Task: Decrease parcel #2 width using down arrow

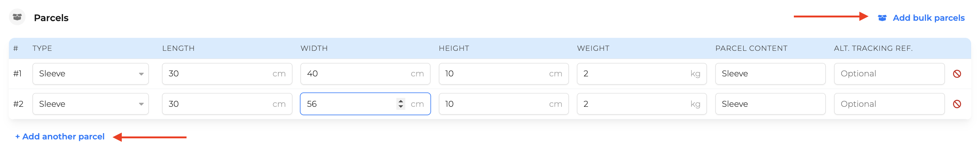Action: coord(400,107)
